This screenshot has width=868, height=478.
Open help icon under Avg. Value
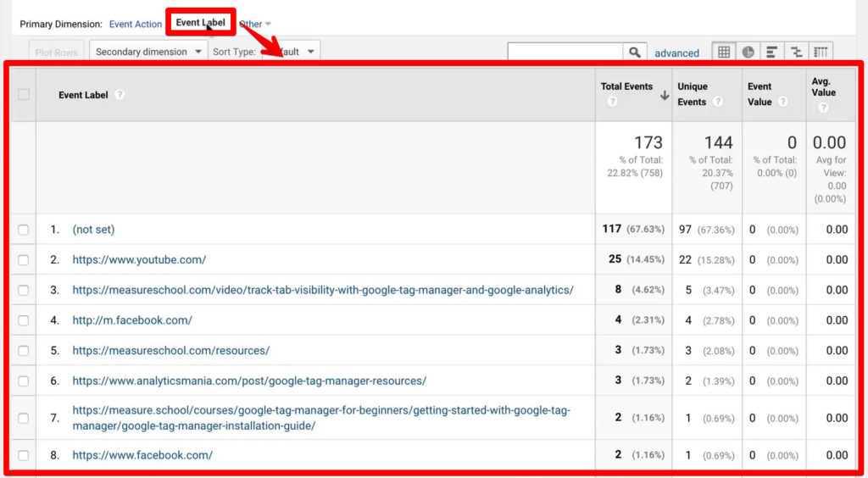tap(823, 108)
